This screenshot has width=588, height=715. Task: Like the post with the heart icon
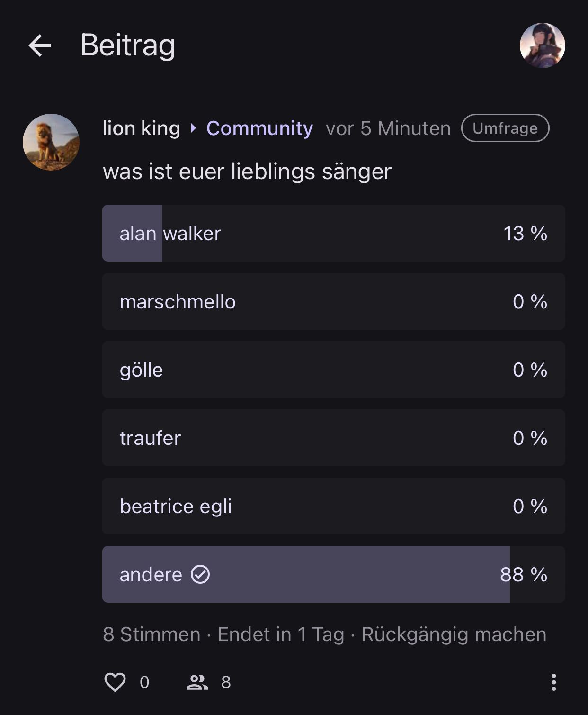[115, 682]
